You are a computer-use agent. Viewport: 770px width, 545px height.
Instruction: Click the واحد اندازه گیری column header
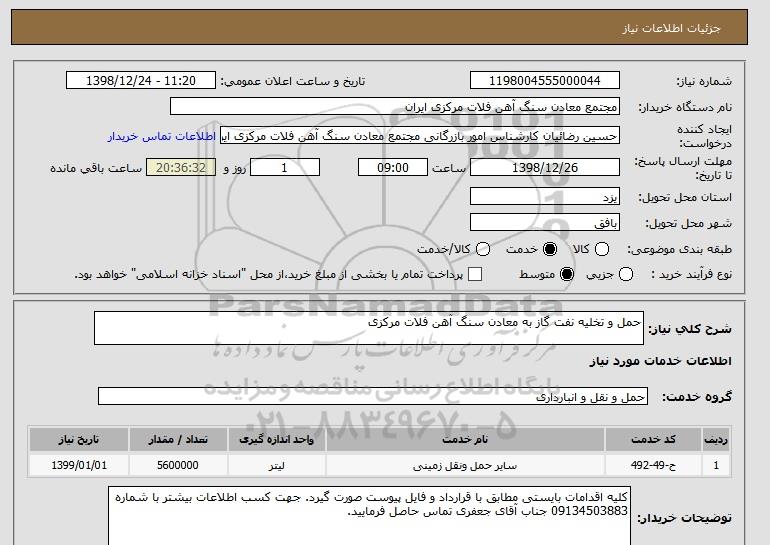click(276, 439)
